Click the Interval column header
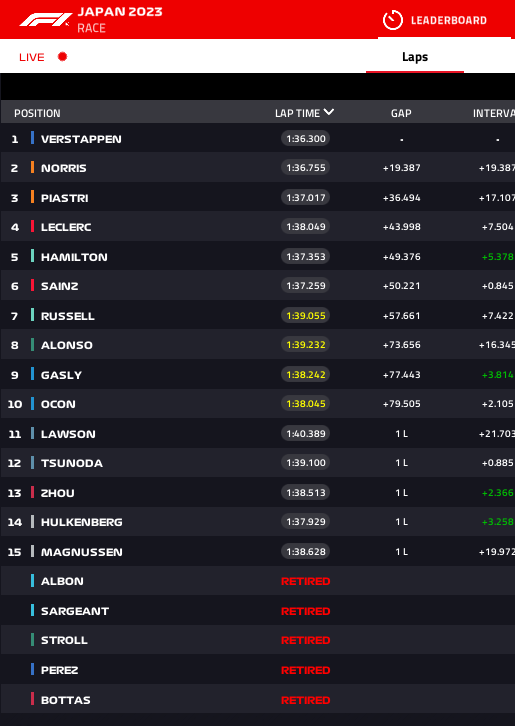Screen dimensions: 515x726 [x=494, y=113]
